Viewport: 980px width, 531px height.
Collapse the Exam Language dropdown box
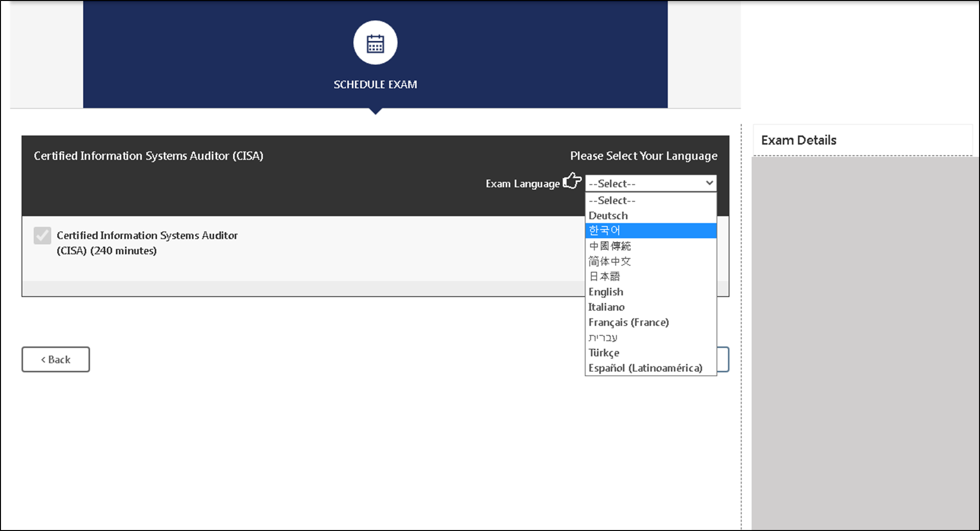click(651, 183)
